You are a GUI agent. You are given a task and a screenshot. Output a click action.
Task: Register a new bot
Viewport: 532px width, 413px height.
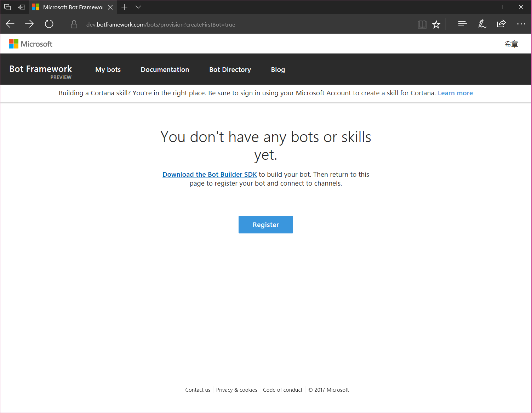coord(265,224)
